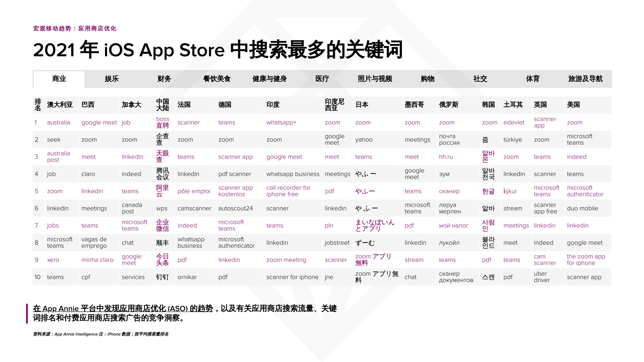Click the 美国 column header
The image size is (644, 362).
tap(573, 105)
